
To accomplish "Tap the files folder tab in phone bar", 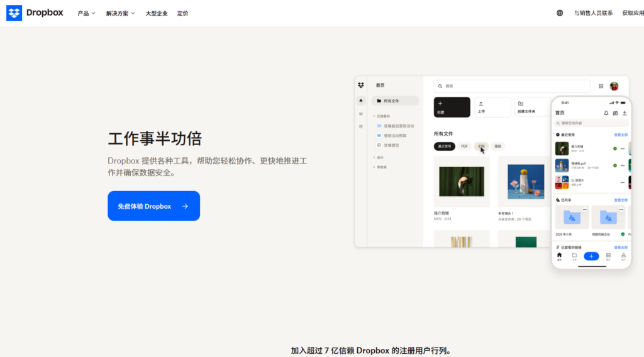I will click(575, 256).
